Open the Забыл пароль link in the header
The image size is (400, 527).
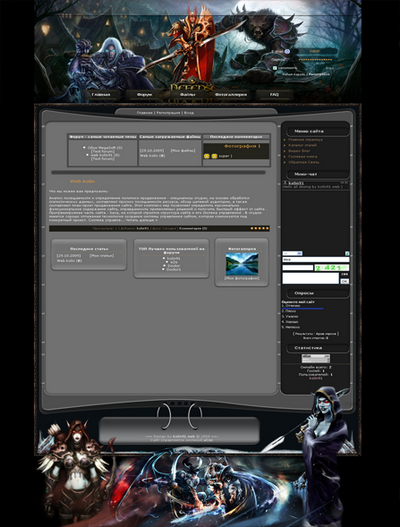click(x=293, y=74)
